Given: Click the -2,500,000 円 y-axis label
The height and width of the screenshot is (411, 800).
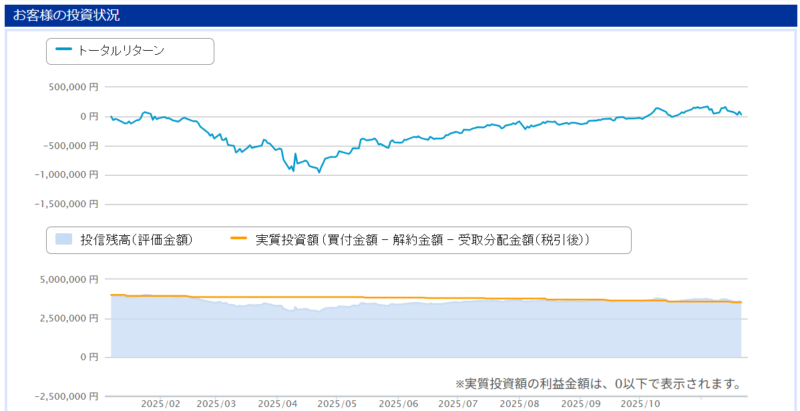Looking at the screenshot, I should (65, 396).
